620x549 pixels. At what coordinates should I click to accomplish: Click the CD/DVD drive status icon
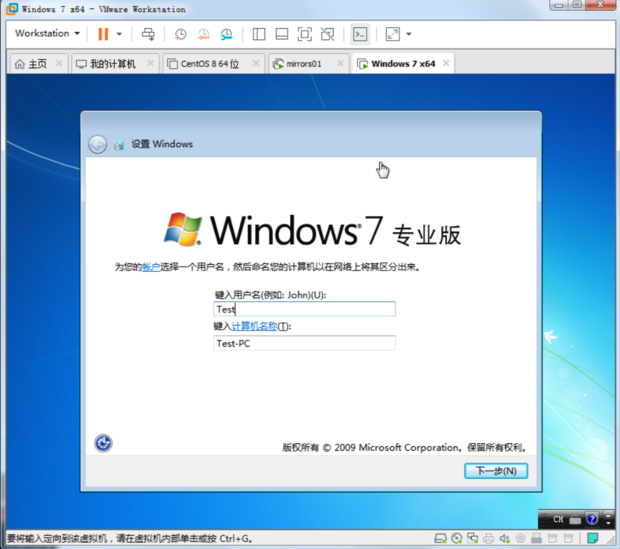[457, 538]
